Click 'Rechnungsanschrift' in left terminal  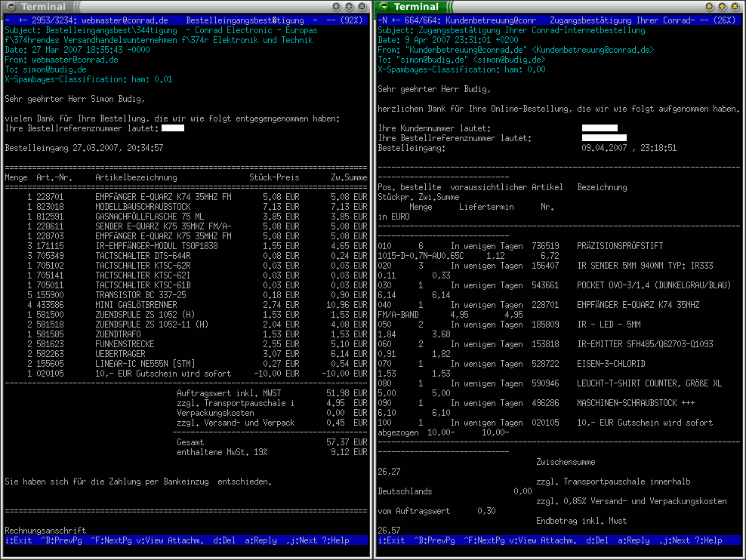(x=45, y=531)
